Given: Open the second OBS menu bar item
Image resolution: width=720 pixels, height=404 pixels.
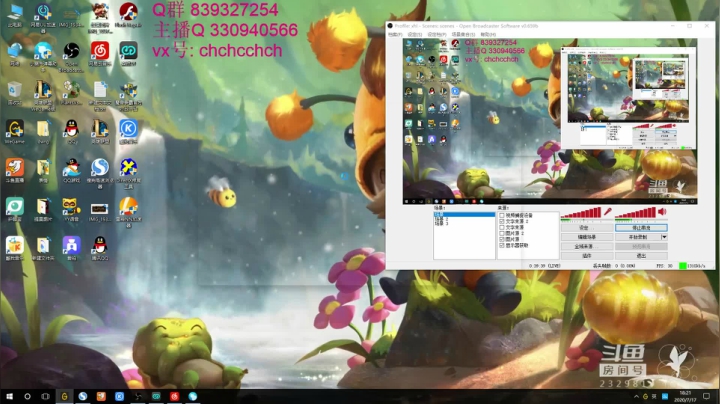Looking at the screenshot, I should [x=415, y=34].
